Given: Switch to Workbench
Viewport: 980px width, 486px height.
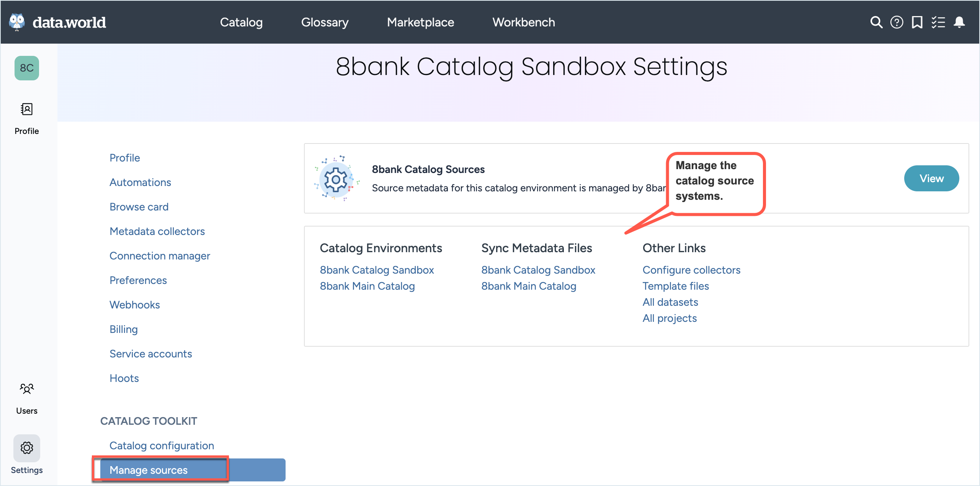Looking at the screenshot, I should [x=524, y=22].
